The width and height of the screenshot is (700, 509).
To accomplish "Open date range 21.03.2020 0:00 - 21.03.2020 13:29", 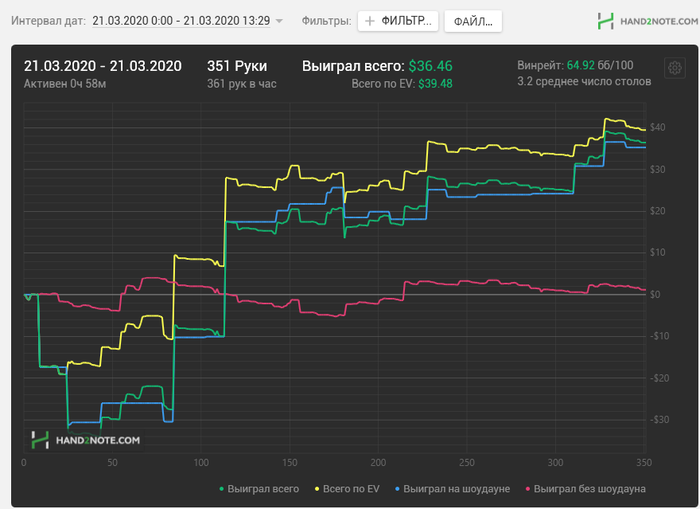I will 181,21.
